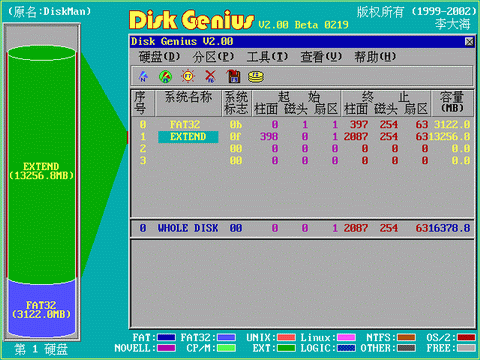Open the 硬盘(D) menu
Viewport: 480px width, 360px height.
coord(159,57)
